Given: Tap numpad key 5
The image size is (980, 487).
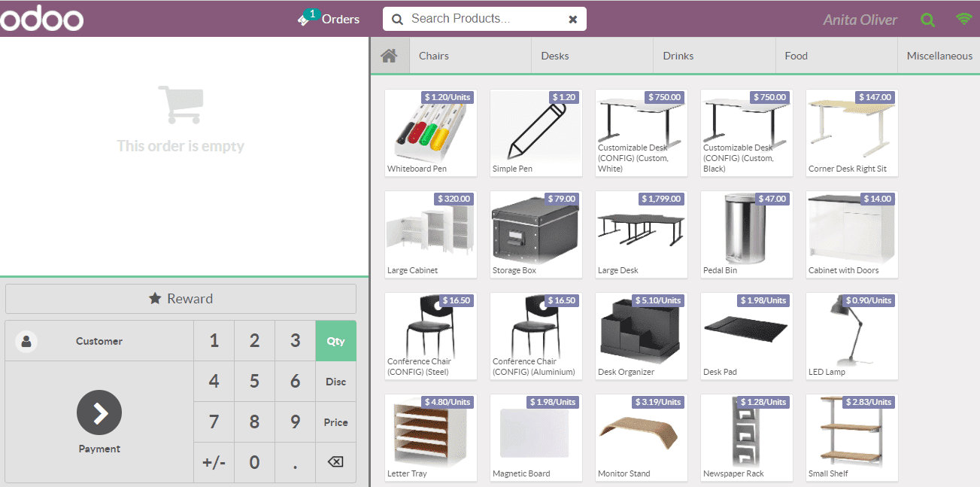Looking at the screenshot, I should tap(255, 382).
